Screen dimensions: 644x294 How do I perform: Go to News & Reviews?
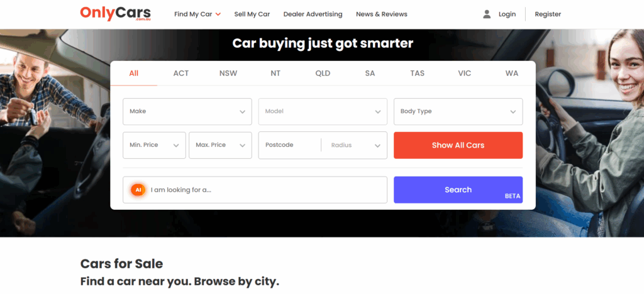click(x=382, y=14)
